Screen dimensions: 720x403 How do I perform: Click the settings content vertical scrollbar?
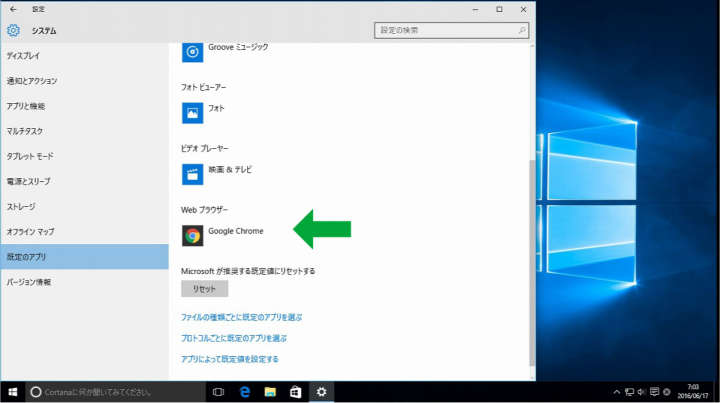coord(532,263)
